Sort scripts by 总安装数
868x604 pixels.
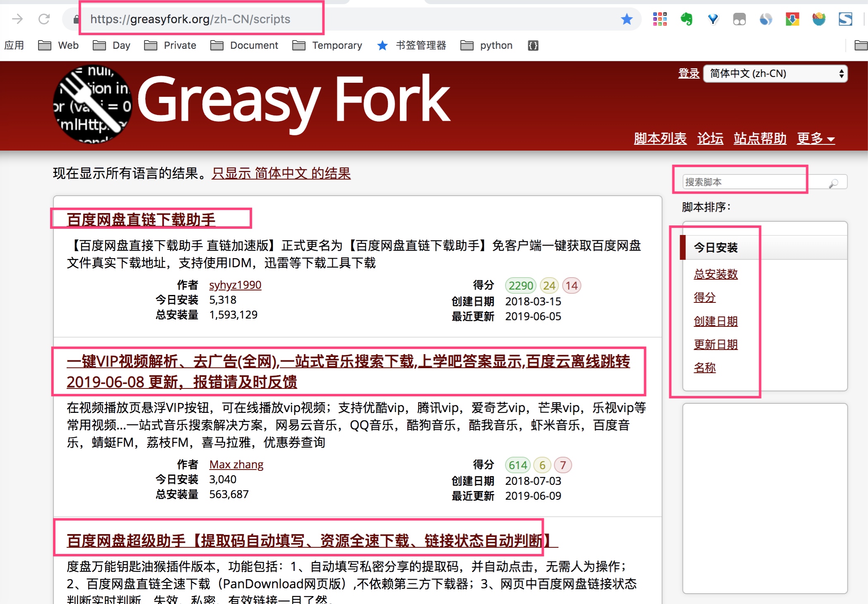click(716, 274)
